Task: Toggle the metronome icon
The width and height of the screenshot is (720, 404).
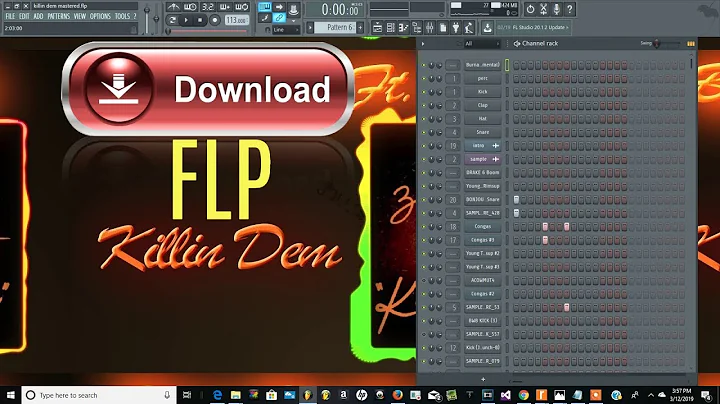Action: pos(173,7)
